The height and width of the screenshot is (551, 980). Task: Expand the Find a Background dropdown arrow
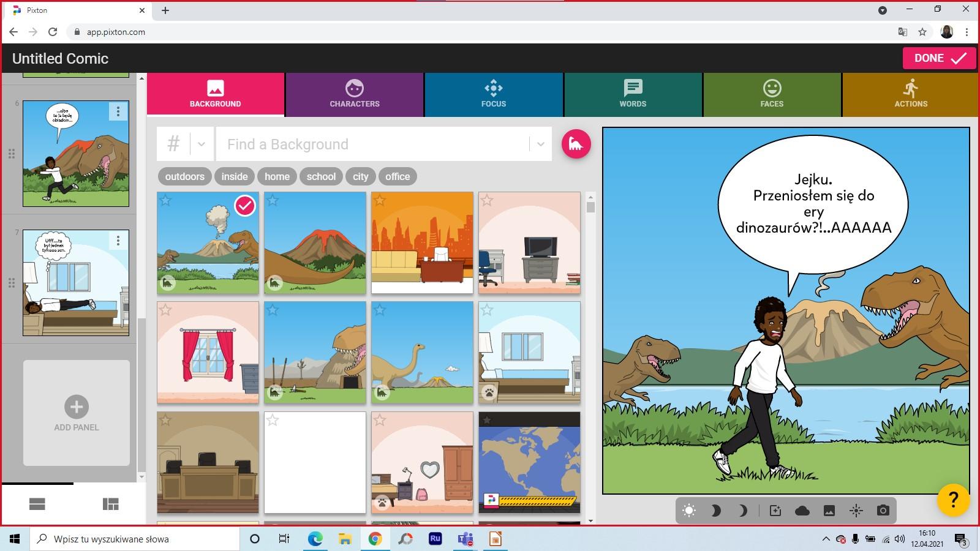[x=540, y=144]
